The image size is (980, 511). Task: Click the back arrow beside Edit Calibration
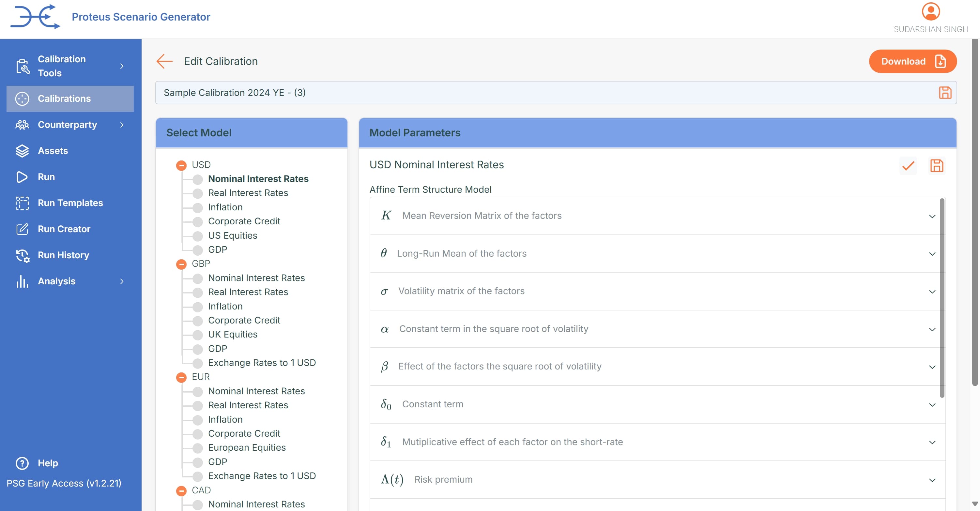click(x=164, y=61)
